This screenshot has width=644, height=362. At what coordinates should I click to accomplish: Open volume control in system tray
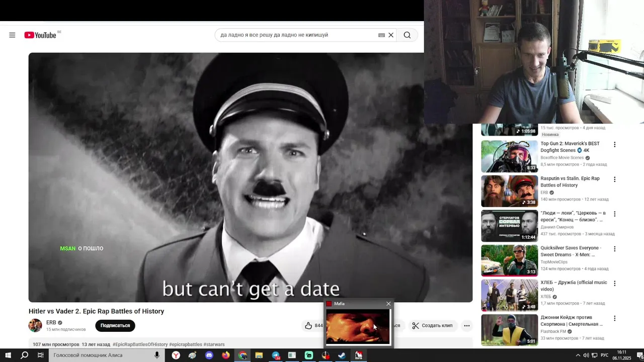pos(586,355)
